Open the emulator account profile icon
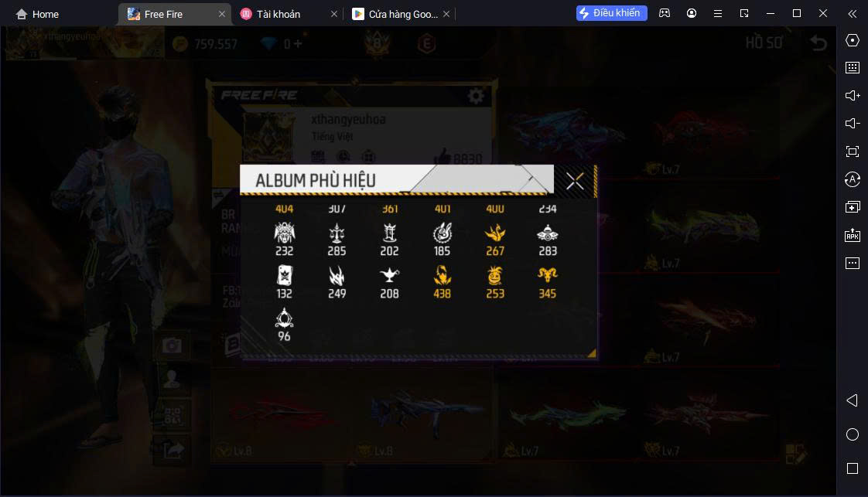868x497 pixels. [x=692, y=13]
